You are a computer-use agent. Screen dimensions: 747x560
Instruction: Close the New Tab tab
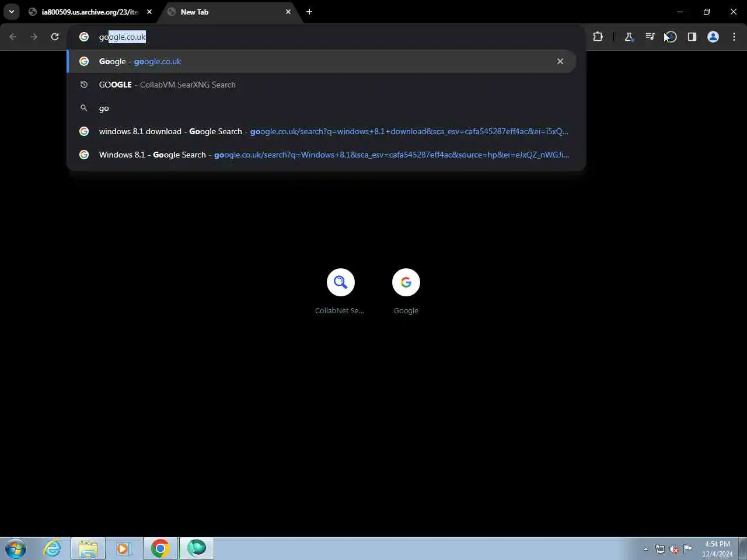click(x=288, y=12)
